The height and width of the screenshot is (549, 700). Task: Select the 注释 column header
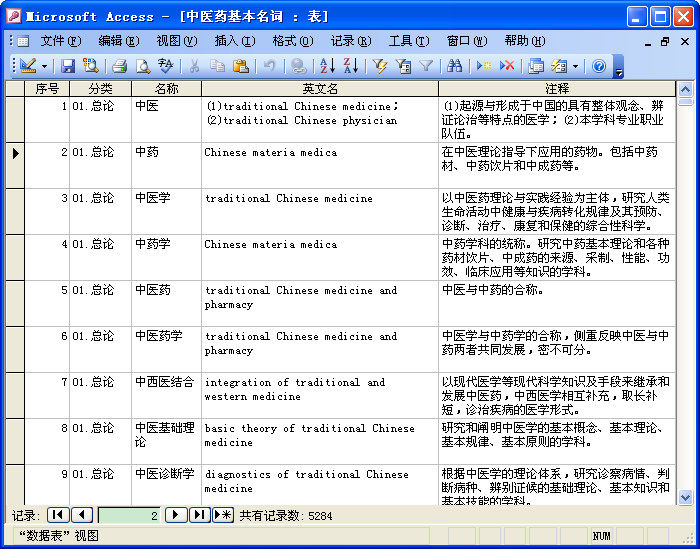(557, 88)
